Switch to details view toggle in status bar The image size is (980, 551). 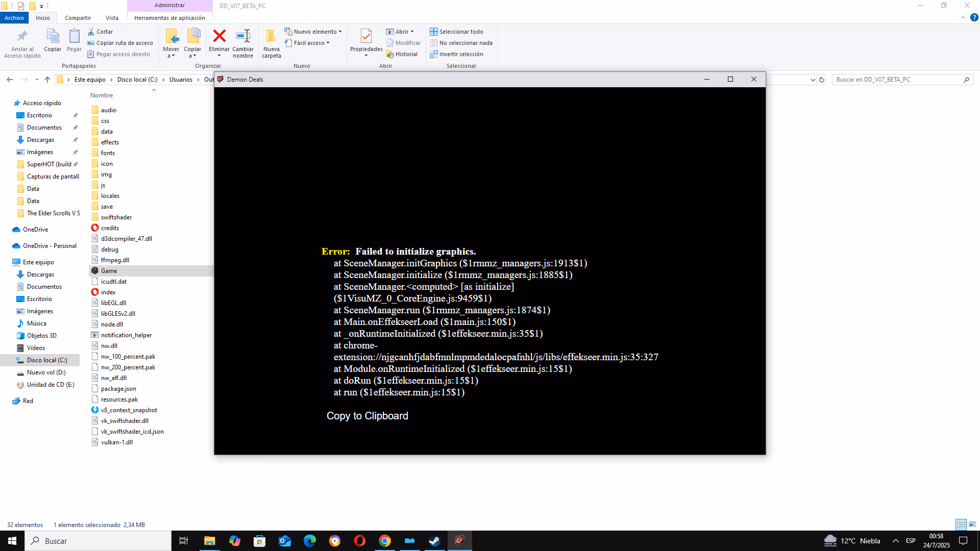pos(961,524)
